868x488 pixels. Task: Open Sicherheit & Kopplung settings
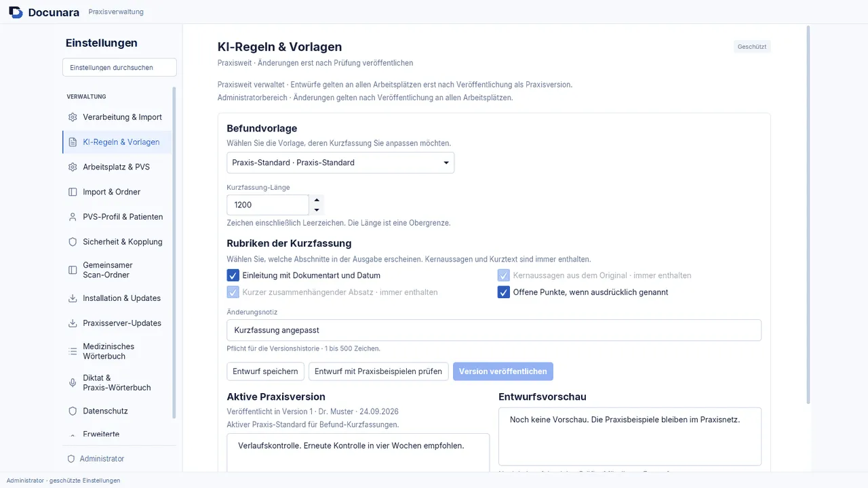tap(117, 242)
